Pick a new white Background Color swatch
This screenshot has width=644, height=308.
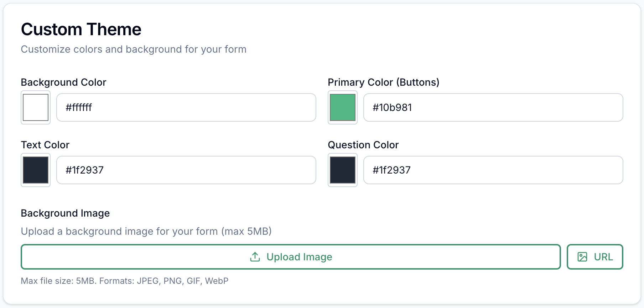[x=35, y=107]
